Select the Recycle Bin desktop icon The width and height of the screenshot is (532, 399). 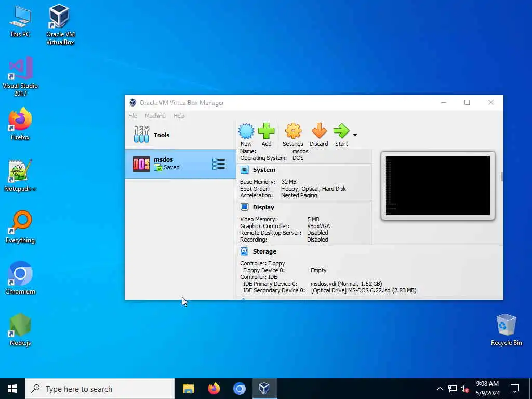click(506, 330)
